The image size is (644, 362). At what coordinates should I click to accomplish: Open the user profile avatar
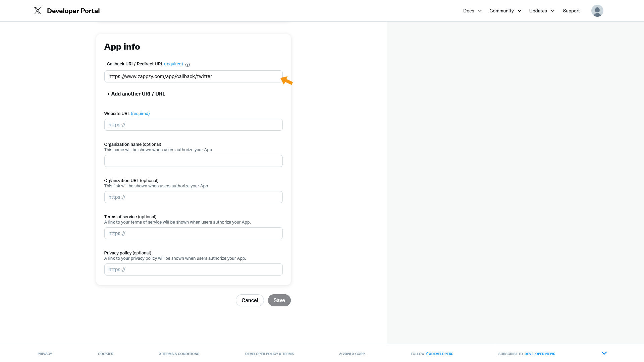[597, 11]
